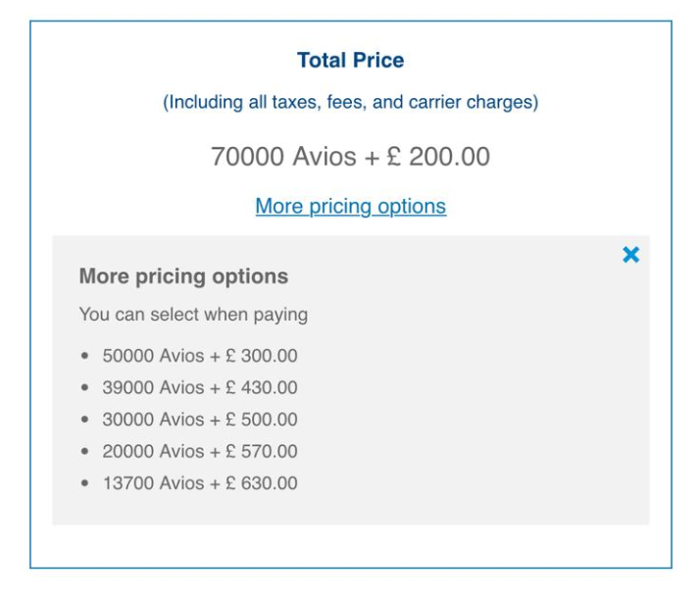Click the bullet beside the 30000 Avios option

[86, 421]
